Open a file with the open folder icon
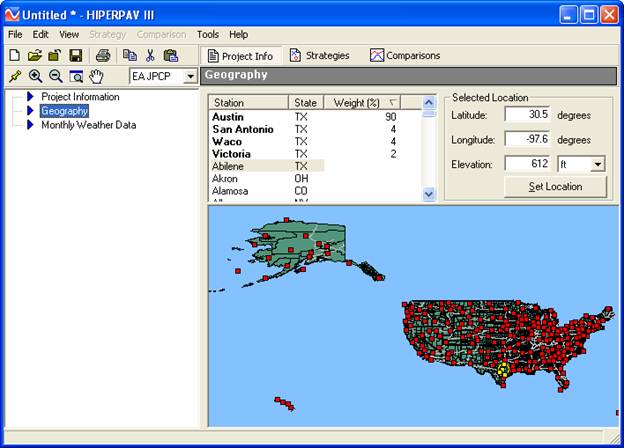 [35, 55]
